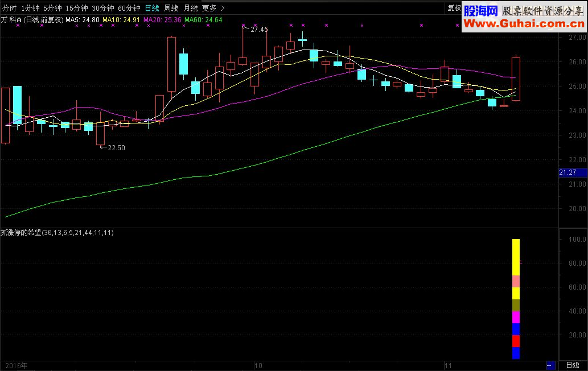
Task: Click the blue -- button on the timeline
Action: tap(550, 365)
